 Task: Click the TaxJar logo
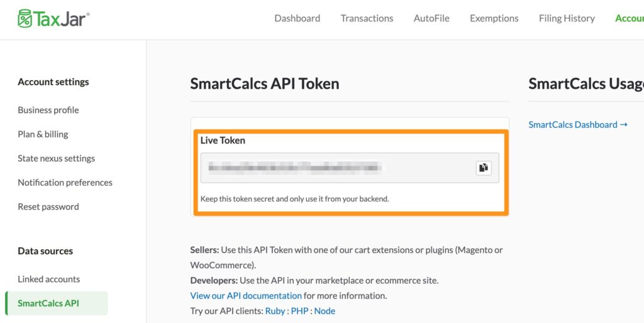53,18
